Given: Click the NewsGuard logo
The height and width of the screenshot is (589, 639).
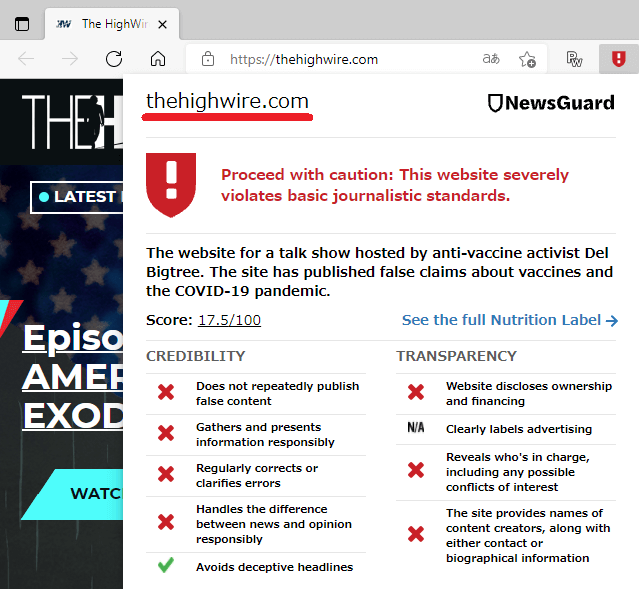Looking at the screenshot, I should point(551,103).
